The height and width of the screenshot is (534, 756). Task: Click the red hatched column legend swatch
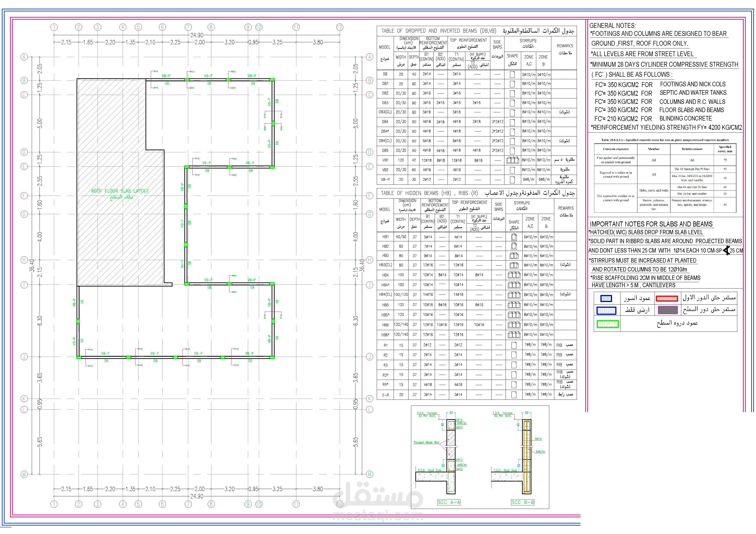point(667,298)
